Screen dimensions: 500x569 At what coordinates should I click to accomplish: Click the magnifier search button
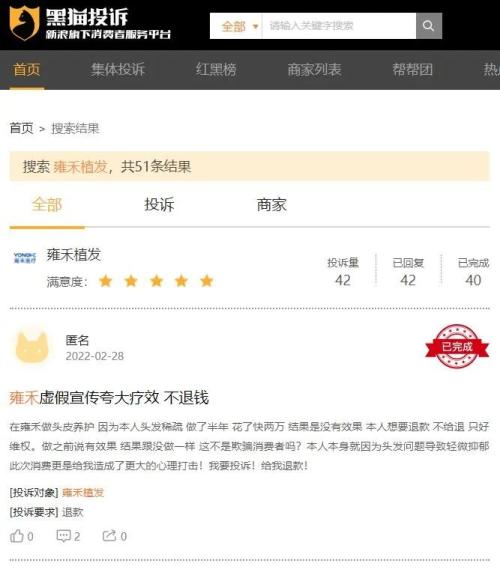click(x=429, y=26)
